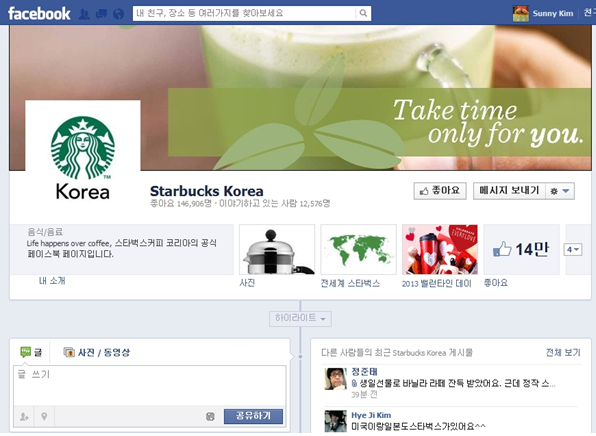Open the 좋아요 tab label under likes tile
The width and height of the screenshot is (596, 436).
[496, 283]
